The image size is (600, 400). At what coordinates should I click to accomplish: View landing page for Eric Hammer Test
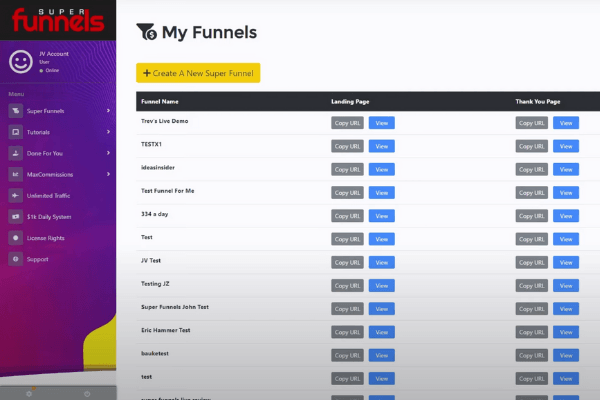pos(382,332)
